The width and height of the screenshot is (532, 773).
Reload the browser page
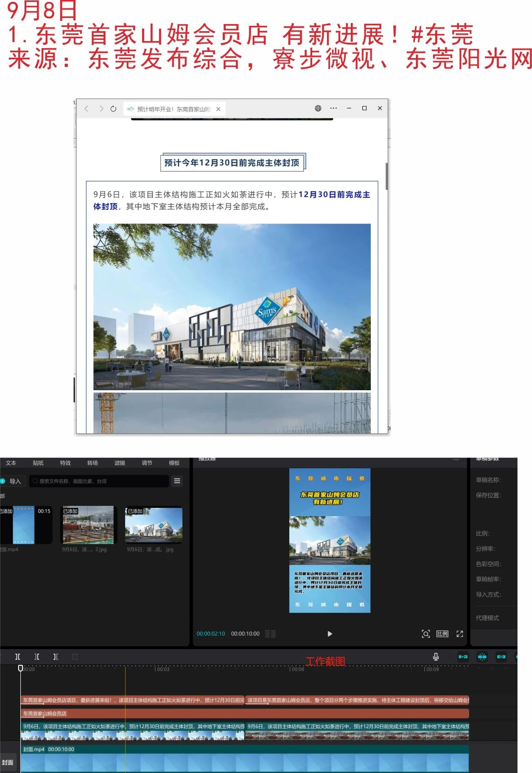pyautogui.click(x=113, y=109)
